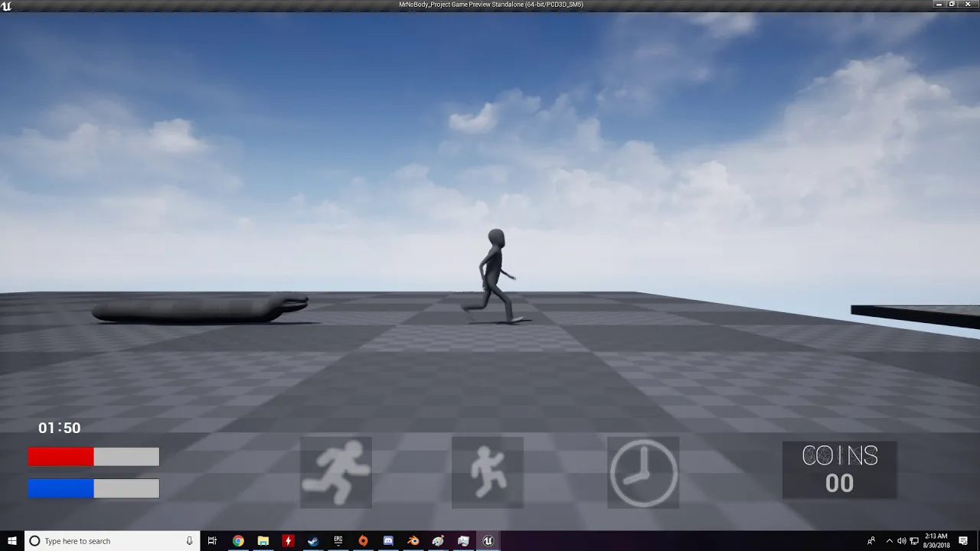Click the jumping figure ability icon
Viewport: 980px width, 551px height.
(x=487, y=472)
